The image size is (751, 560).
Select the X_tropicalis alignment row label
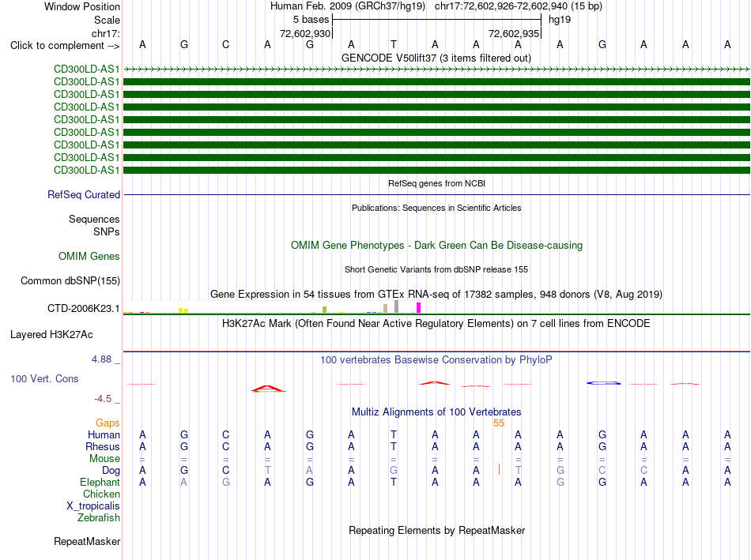point(93,506)
